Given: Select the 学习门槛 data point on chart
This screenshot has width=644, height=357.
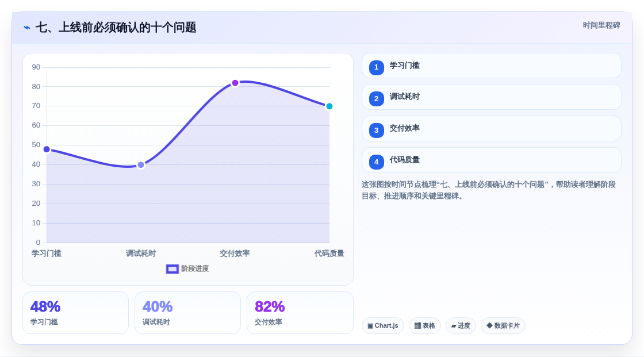Looking at the screenshot, I should (x=47, y=149).
